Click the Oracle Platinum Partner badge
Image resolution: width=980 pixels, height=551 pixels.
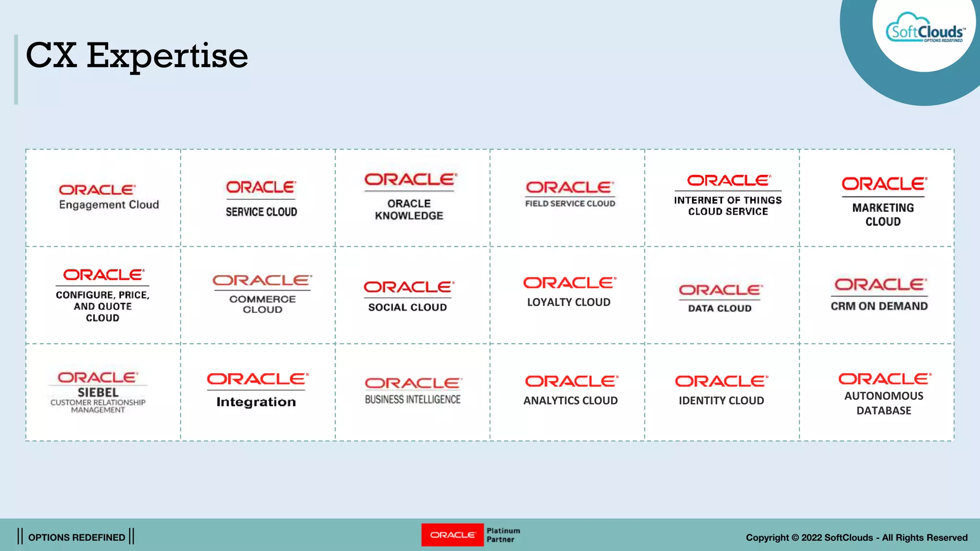tap(471, 535)
